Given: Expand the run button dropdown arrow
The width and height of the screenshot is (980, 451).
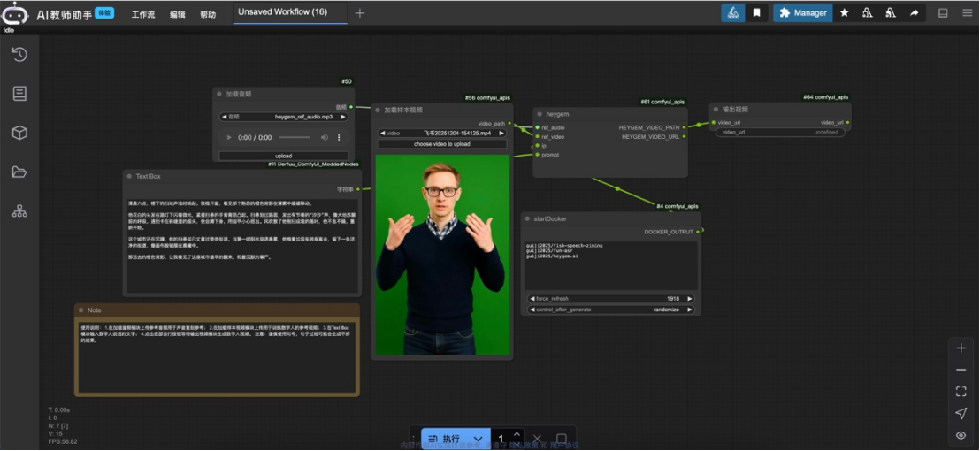Looking at the screenshot, I should [x=478, y=439].
